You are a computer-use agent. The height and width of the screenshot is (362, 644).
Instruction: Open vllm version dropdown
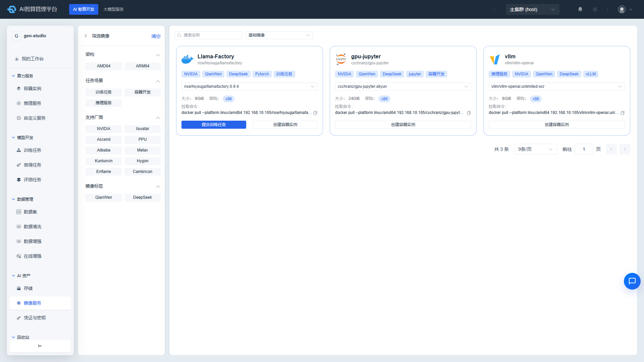(x=556, y=86)
